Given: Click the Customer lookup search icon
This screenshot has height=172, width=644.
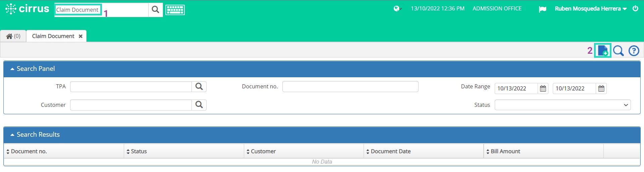Looking at the screenshot, I should pyautogui.click(x=199, y=105).
